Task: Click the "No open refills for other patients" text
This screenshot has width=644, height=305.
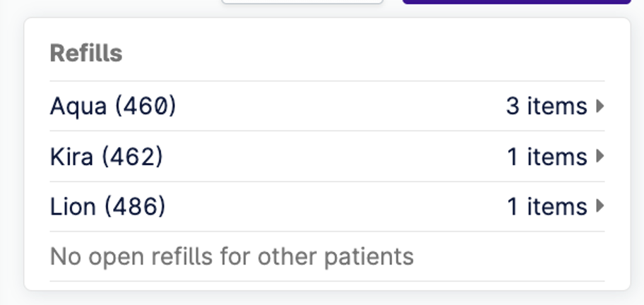Action: [x=232, y=256]
